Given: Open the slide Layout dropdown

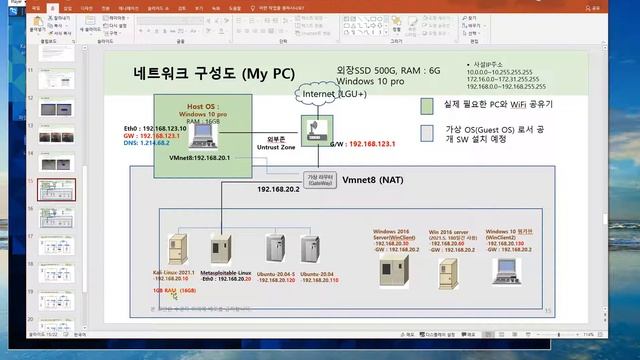Looking at the screenshot, I should point(116,18).
